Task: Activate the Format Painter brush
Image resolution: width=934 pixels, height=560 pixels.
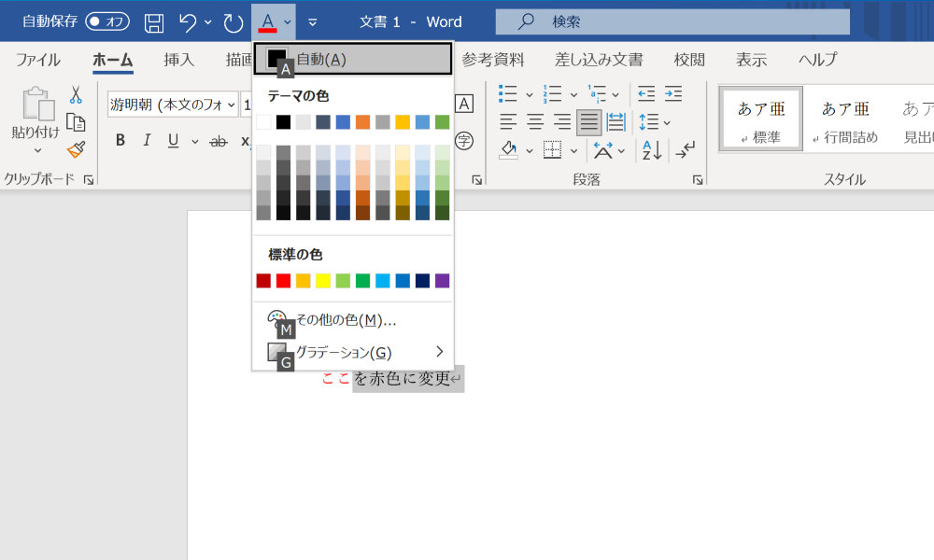Action: (x=77, y=148)
